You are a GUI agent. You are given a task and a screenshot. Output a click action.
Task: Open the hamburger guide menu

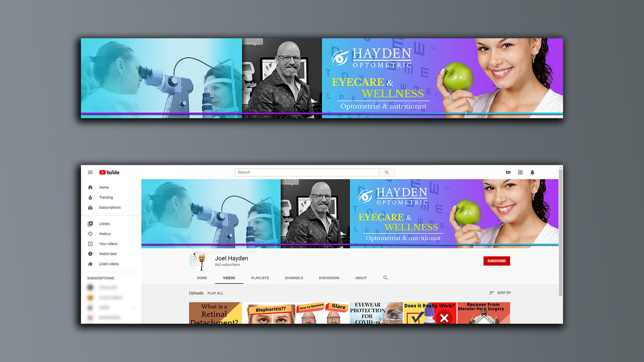pyautogui.click(x=90, y=172)
